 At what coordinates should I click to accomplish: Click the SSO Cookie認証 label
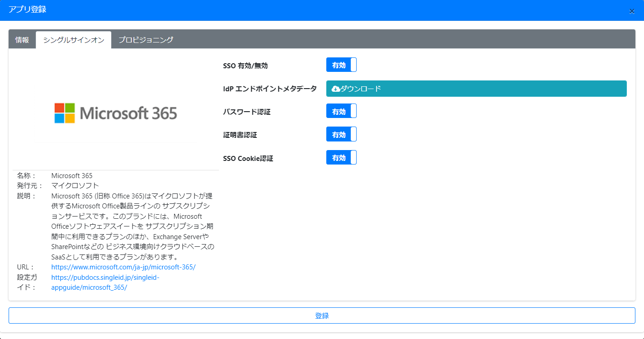click(x=248, y=159)
